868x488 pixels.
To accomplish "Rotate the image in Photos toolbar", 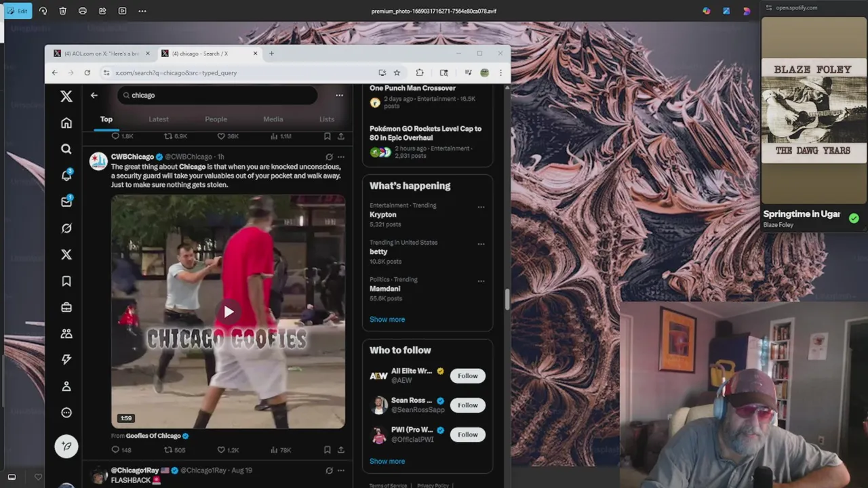I will (x=43, y=11).
